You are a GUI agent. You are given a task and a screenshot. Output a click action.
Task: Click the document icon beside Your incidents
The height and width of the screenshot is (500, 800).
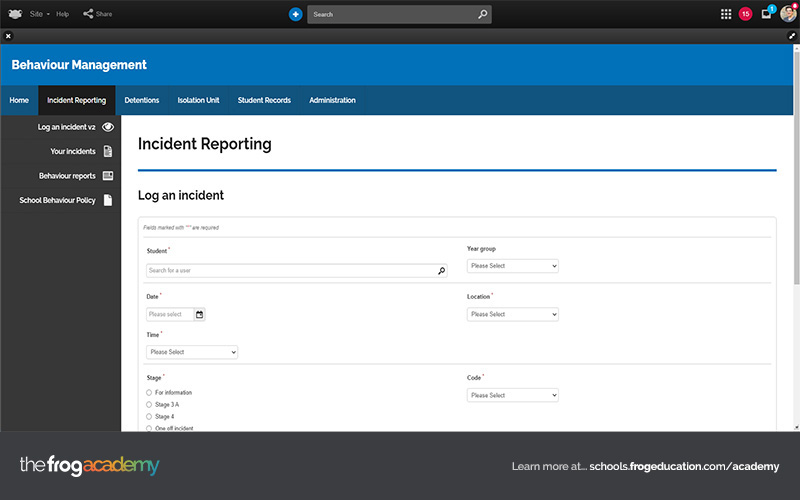pos(108,152)
